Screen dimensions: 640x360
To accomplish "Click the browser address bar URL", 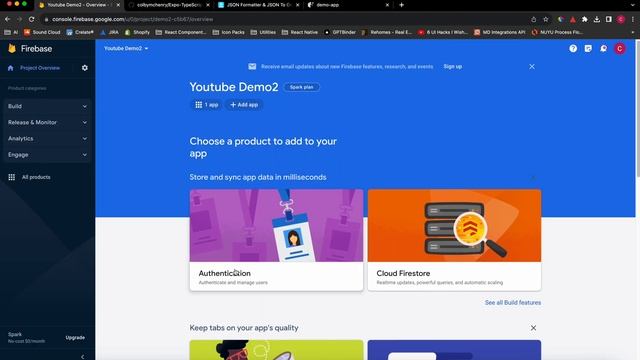I will click(x=133, y=19).
